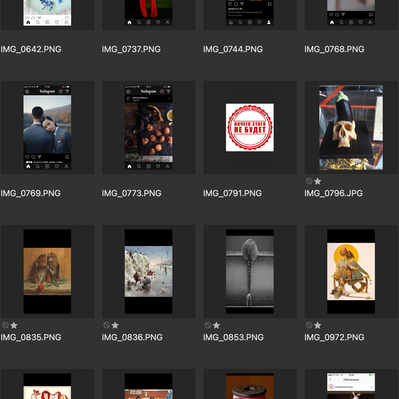Click the reject icon for IMG_0972.PNG
Viewport: 399px width, 399px height.
click(x=309, y=325)
